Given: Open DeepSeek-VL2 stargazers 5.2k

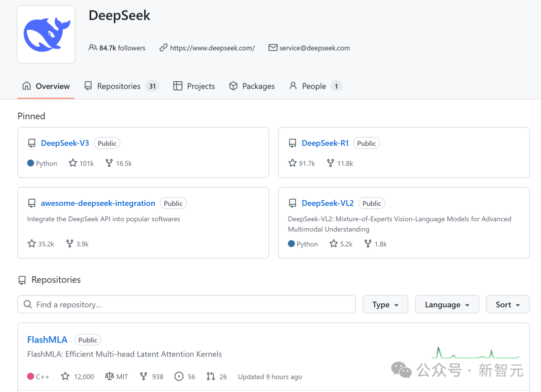Looking at the screenshot, I should coord(341,244).
